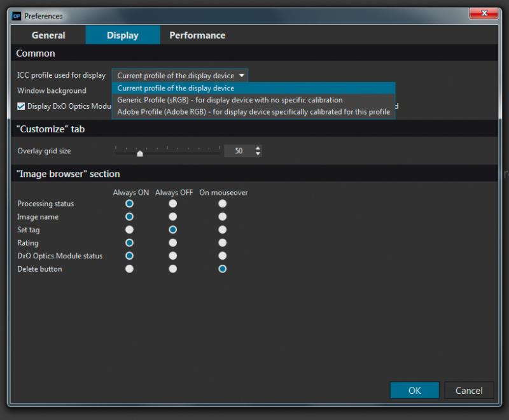
Task: Select the Display tab
Action: coord(123,35)
